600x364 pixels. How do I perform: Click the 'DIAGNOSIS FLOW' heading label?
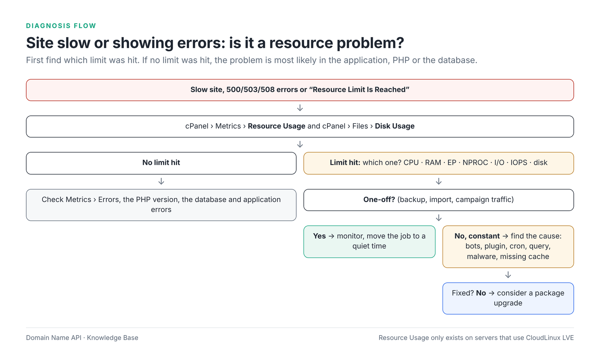click(61, 26)
